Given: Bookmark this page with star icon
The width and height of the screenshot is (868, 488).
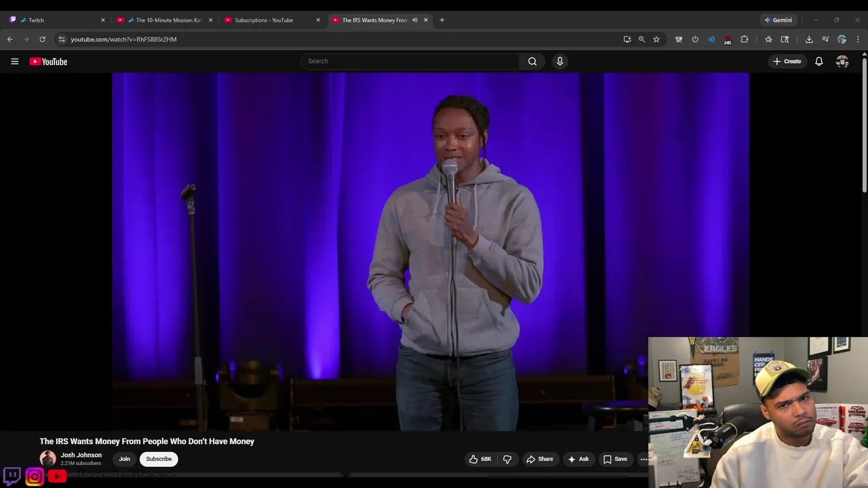Looking at the screenshot, I should pyautogui.click(x=656, y=39).
